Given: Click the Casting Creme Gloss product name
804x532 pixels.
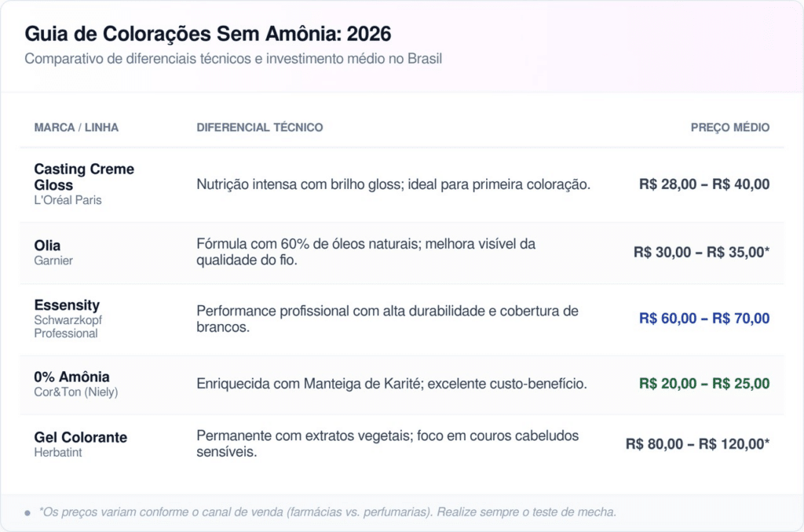Looking at the screenshot, I should [x=84, y=177].
